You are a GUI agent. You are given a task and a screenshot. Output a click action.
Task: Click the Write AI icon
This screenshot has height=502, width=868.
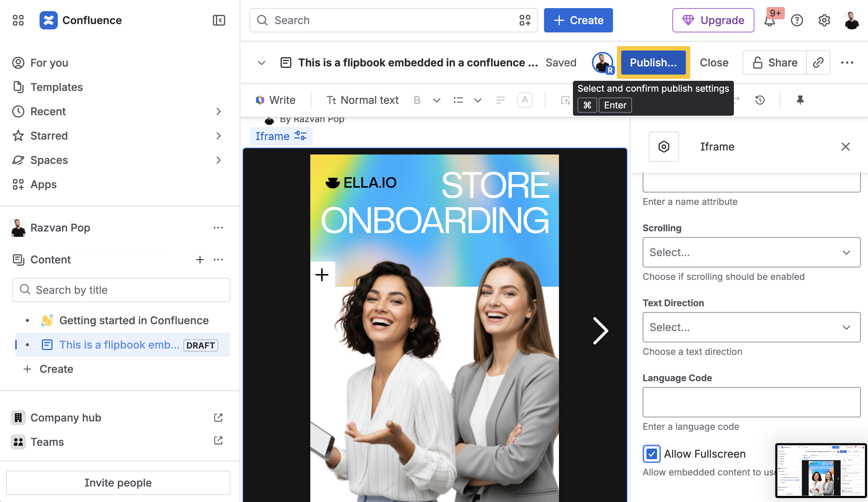click(260, 100)
